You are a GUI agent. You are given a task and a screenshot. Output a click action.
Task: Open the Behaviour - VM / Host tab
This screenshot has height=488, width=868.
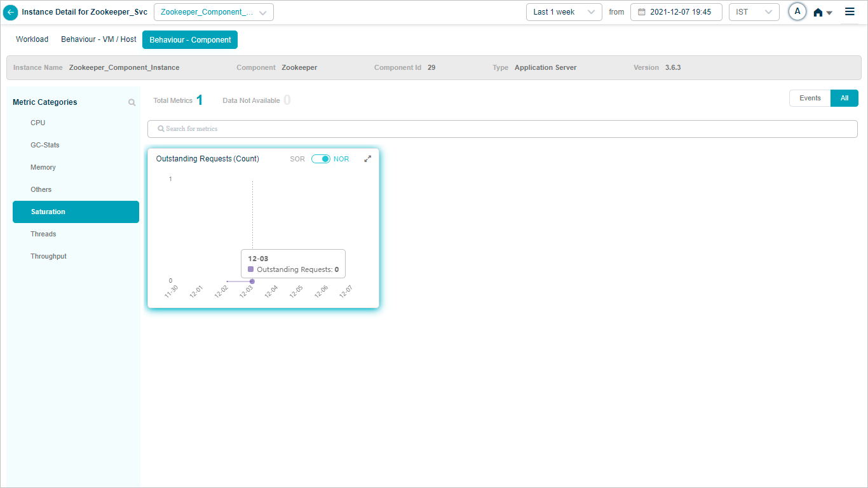98,39
